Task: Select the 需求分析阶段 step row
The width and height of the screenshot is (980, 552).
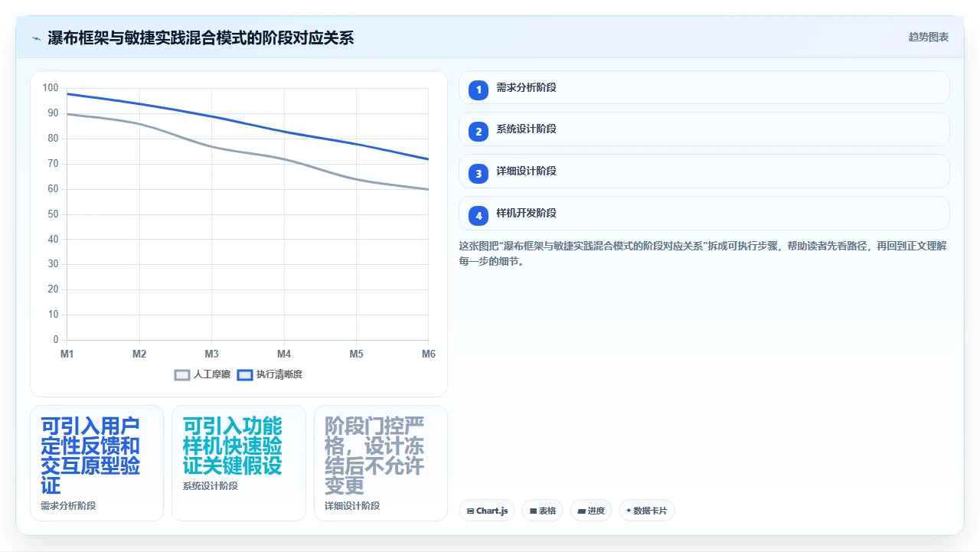Action: click(x=704, y=87)
